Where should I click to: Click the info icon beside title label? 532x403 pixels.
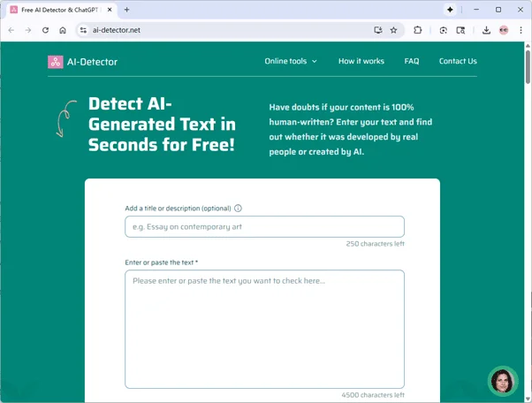coord(239,209)
